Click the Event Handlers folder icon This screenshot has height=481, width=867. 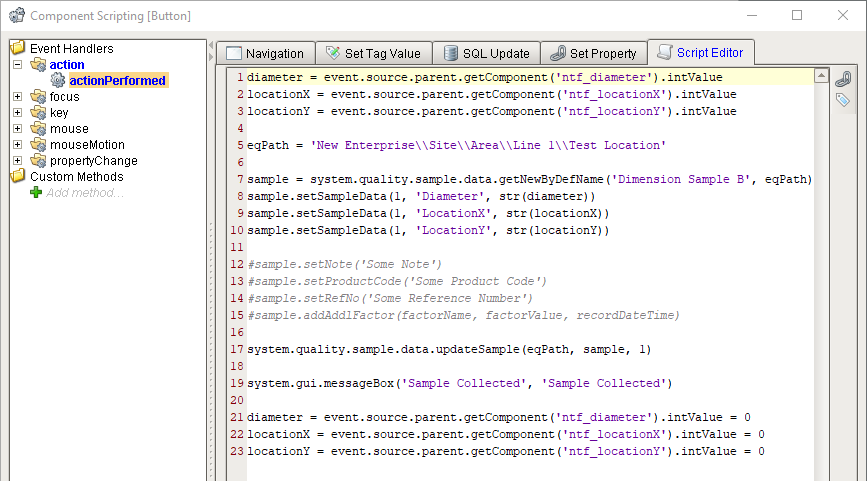point(18,49)
